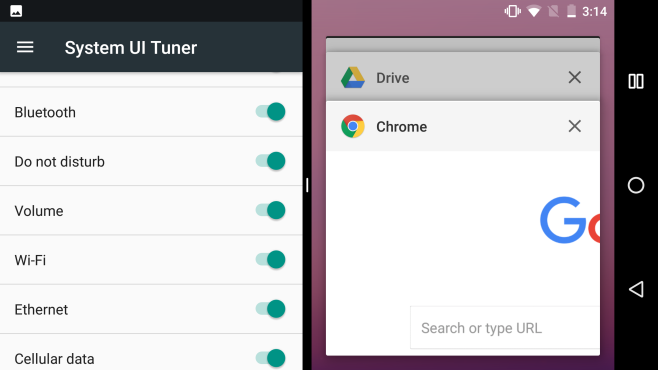658x370 pixels.
Task: Open the Chrome recent app title
Action: pos(401,127)
